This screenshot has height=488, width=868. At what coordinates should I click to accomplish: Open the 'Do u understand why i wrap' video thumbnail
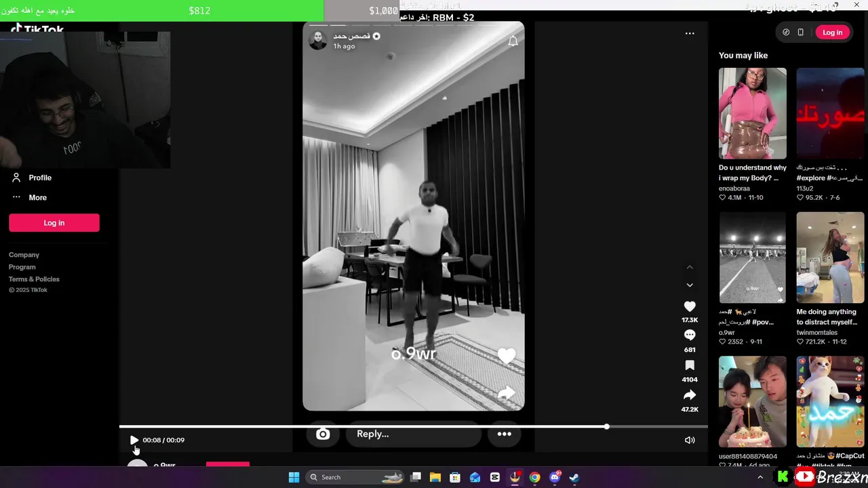(x=753, y=113)
